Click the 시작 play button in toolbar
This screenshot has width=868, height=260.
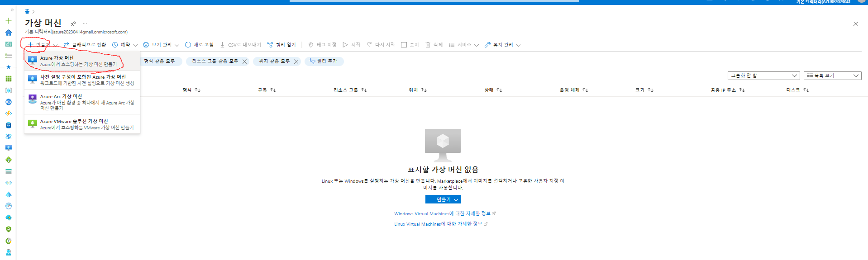352,45
